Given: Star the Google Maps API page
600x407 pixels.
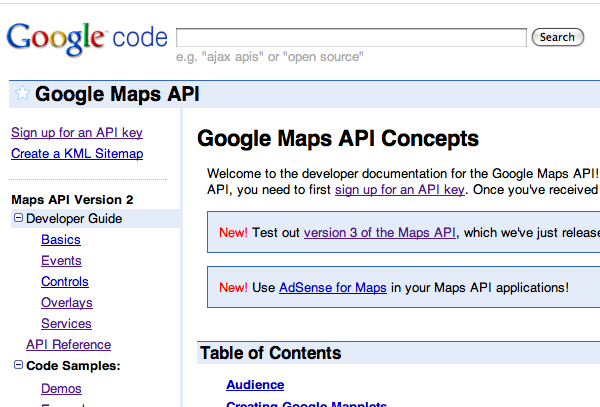Looking at the screenshot, I should coord(22,93).
